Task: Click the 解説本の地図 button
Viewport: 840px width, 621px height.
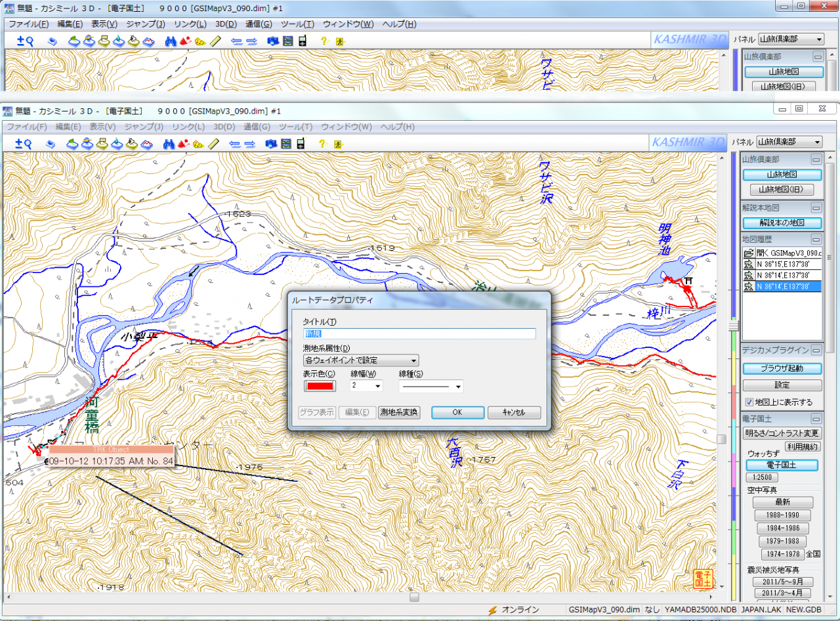Action: [x=782, y=223]
